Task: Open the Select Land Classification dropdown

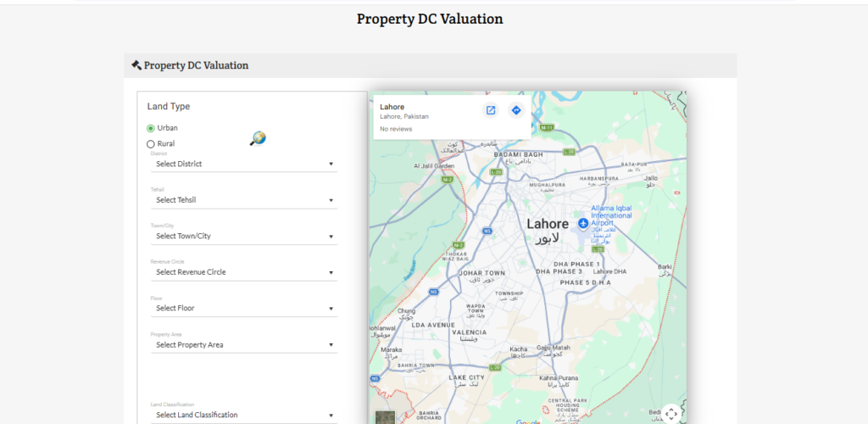Action: click(x=244, y=415)
